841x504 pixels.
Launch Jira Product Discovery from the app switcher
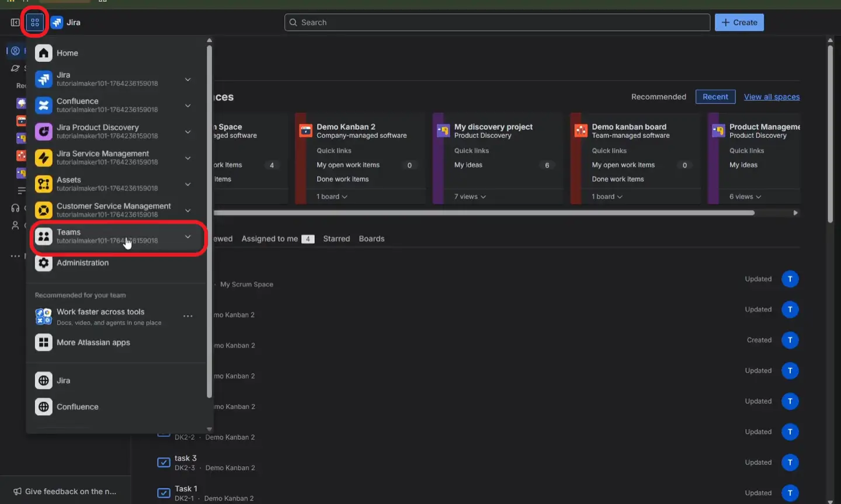point(44,131)
